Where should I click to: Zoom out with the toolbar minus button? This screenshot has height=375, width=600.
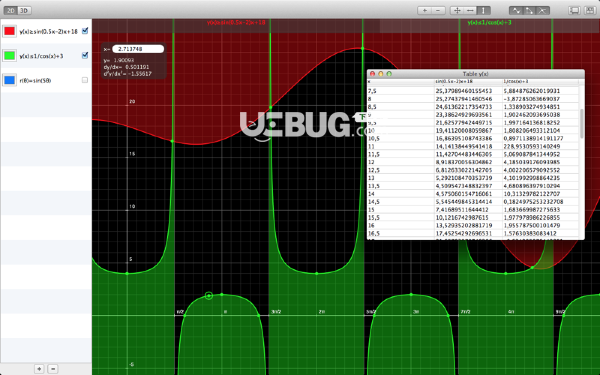pyautogui.click(x=439, y=10)
